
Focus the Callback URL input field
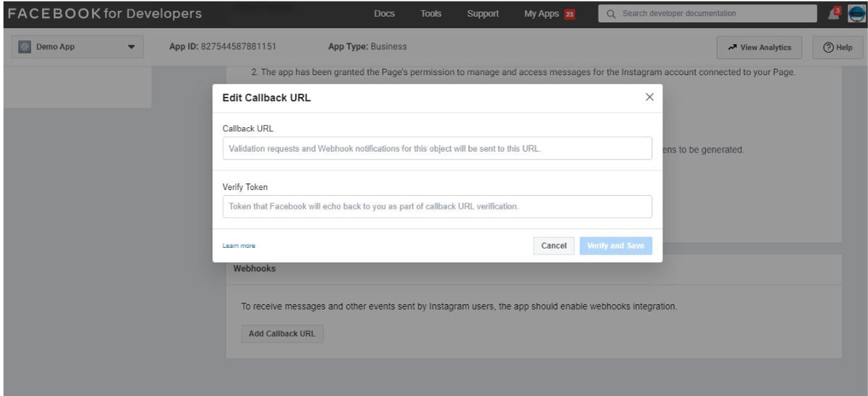[x=437, y=148]
